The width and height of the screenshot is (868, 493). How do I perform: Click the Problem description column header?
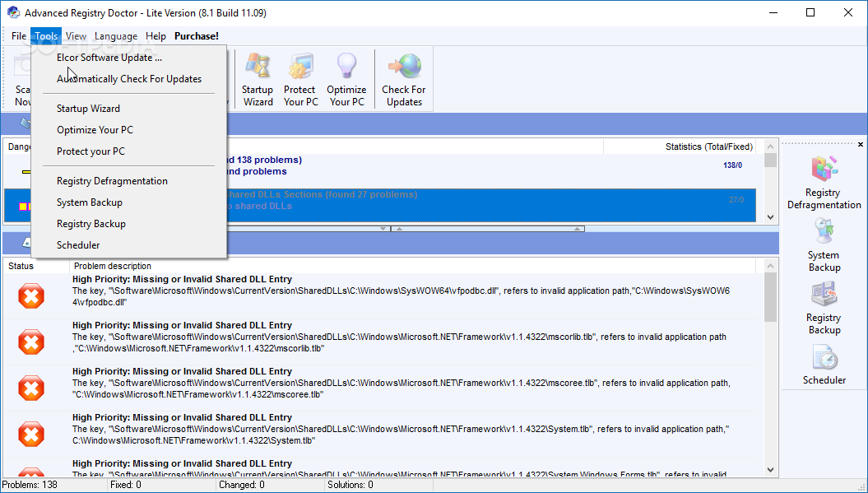pyautogui.click(x=412, y=266)
